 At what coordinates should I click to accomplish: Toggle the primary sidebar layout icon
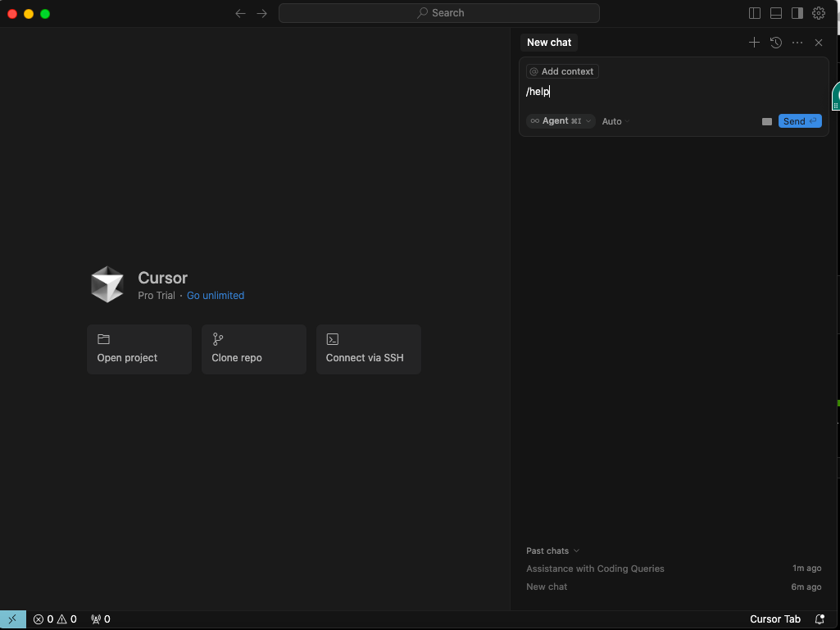pyautogui.click(x=754, y=13)
